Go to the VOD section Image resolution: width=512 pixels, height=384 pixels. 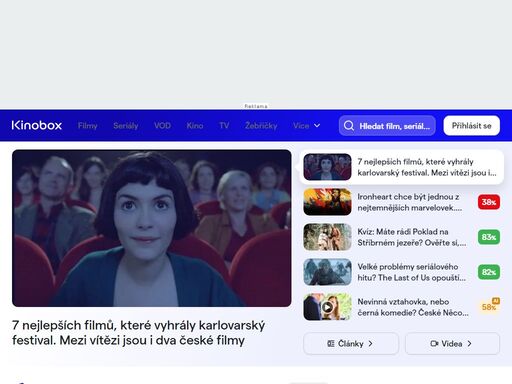pyautogui.click(x=162, y=126)
